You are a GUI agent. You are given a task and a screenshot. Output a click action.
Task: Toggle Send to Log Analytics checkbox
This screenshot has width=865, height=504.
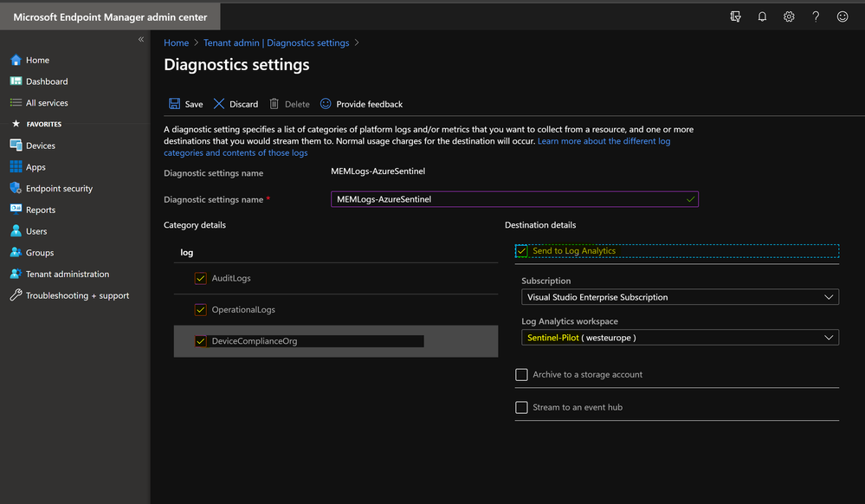(x=521, y=250)
